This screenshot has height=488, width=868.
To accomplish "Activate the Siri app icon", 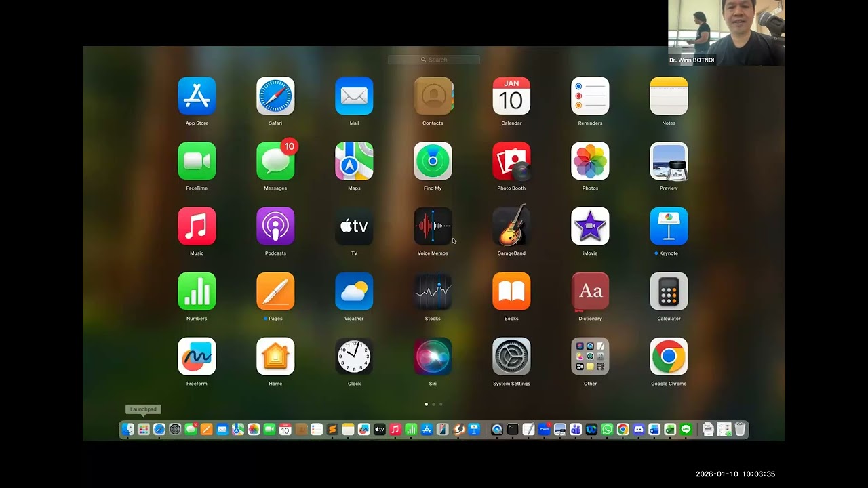I will tap(433, 356).
